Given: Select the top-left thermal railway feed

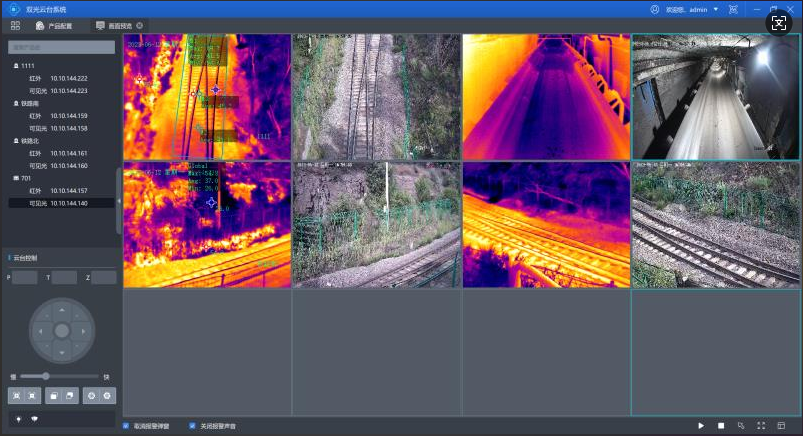Looking at the screenshot, I should [207, 97].
